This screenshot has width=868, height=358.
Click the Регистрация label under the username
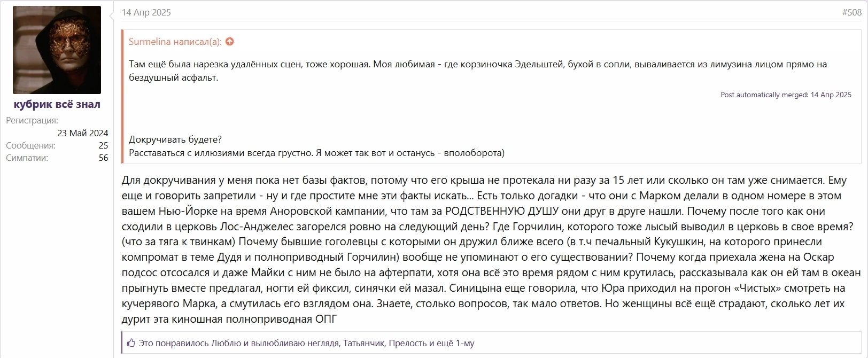coord(32,120)
